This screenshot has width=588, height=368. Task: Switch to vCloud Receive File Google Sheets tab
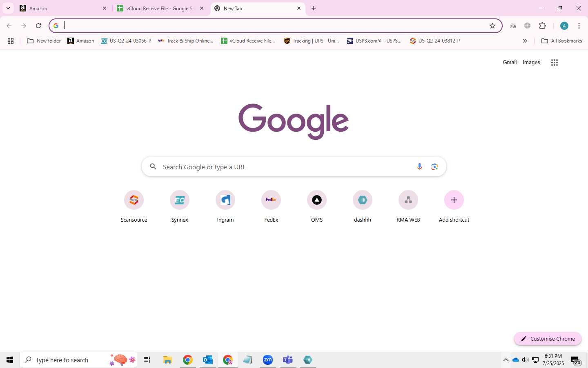(x=160, y=8)
